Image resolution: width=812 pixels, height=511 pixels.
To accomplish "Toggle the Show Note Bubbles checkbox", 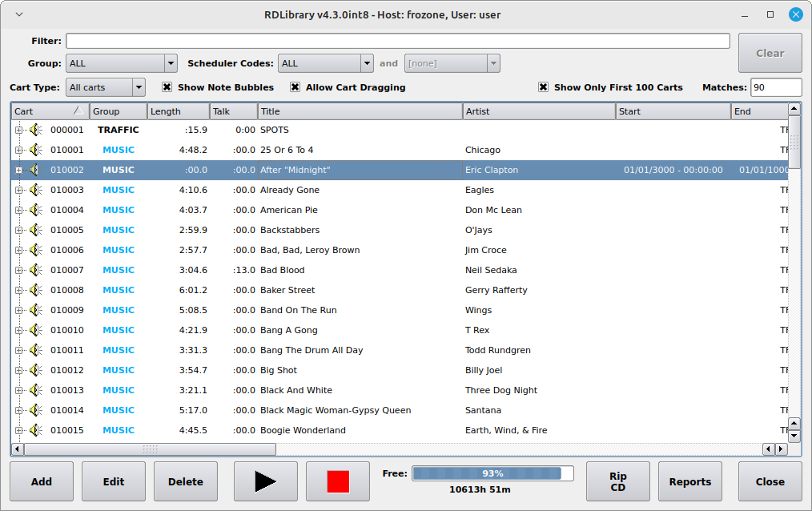I will coord(167,87).
